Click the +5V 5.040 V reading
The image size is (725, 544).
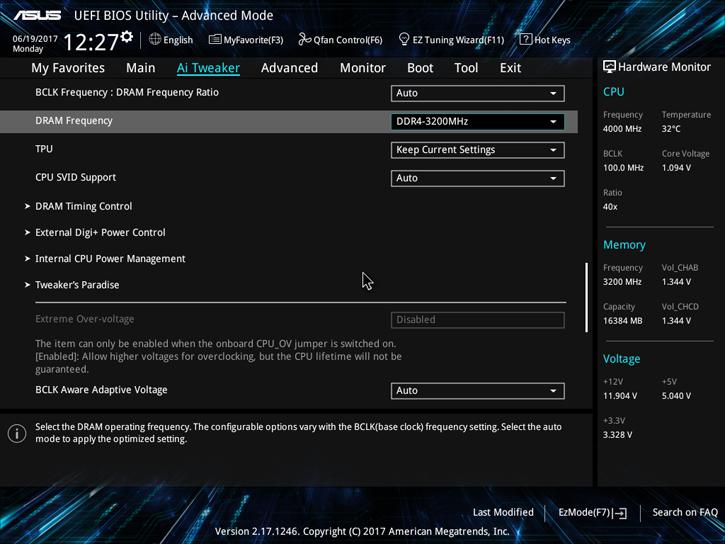tap(676, 396)
